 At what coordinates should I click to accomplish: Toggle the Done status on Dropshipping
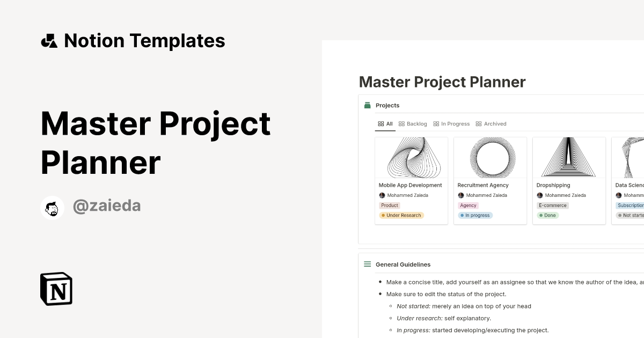coord(547,215)
